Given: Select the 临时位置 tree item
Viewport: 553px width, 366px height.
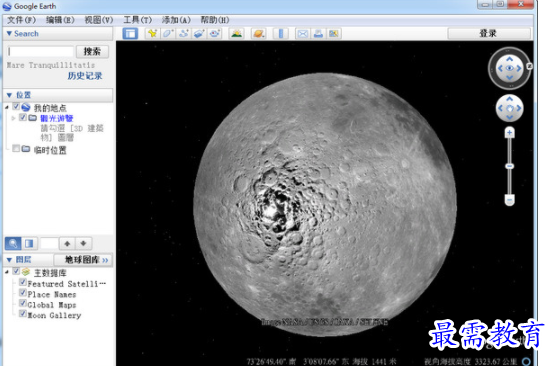Looking at the screenshot, I should (x=50, y=151).
